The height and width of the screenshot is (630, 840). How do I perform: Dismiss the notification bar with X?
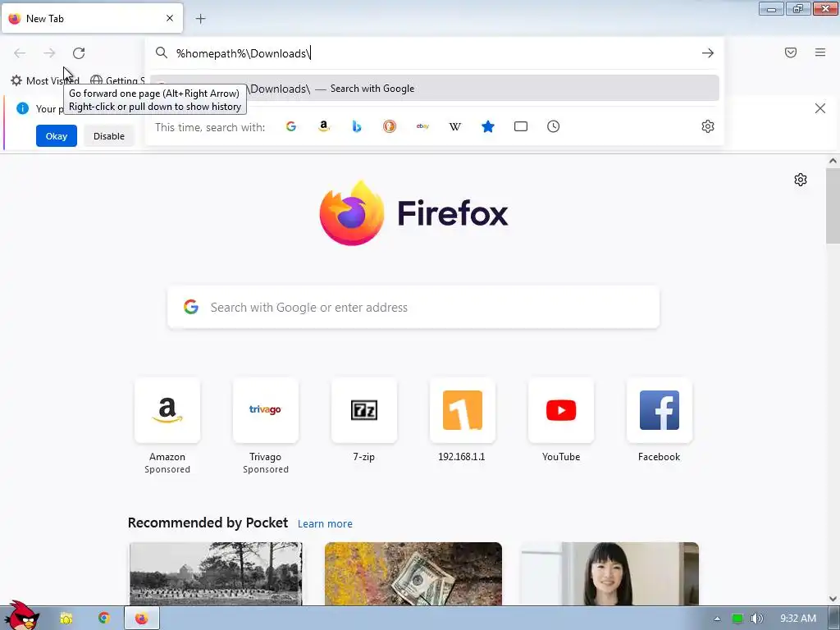point(820,108)
